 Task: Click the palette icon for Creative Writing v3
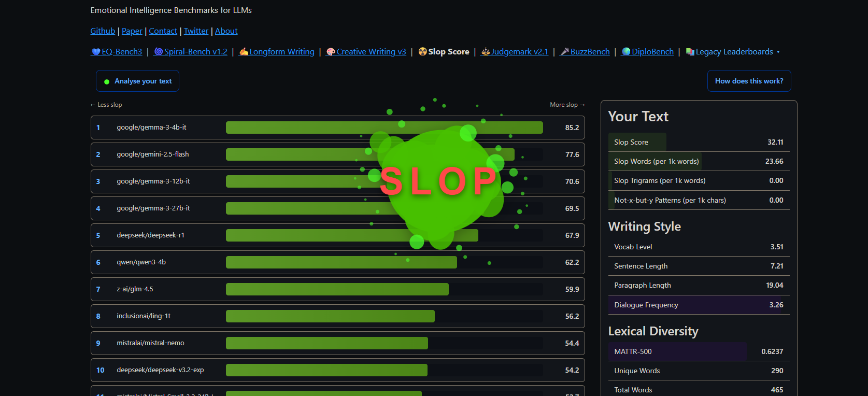pyautogui.click(x=331, y=52)
